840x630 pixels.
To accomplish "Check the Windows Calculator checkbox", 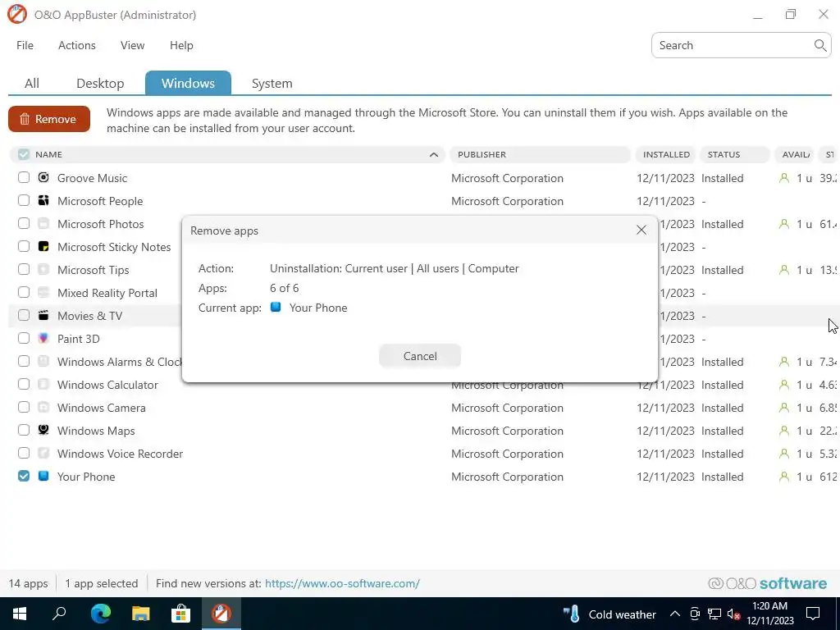I will tap(24, 384).
